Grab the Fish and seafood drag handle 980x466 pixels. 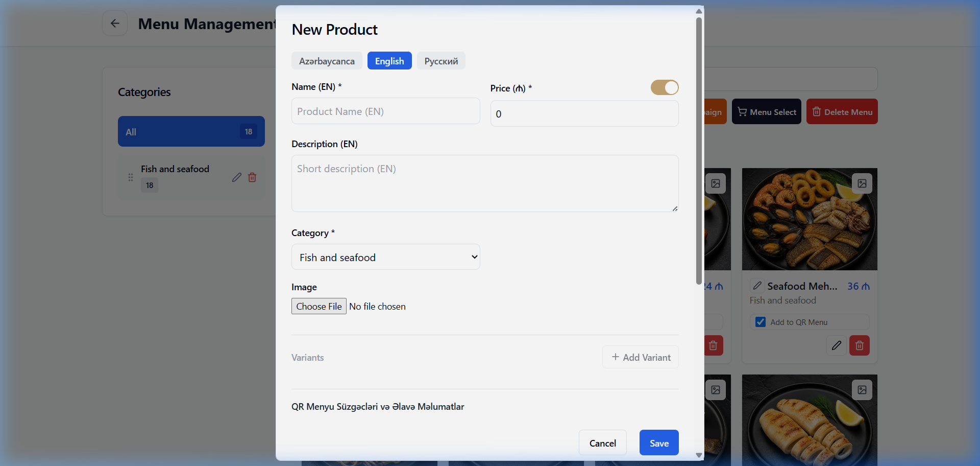pyautogui.click(x=131, y=177)
